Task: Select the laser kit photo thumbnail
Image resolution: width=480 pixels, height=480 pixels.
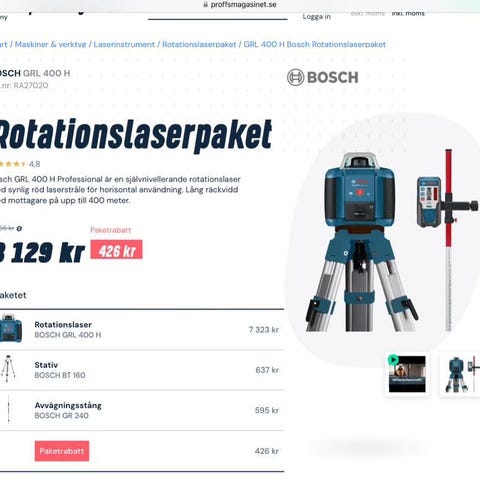Action: (461, 374)
